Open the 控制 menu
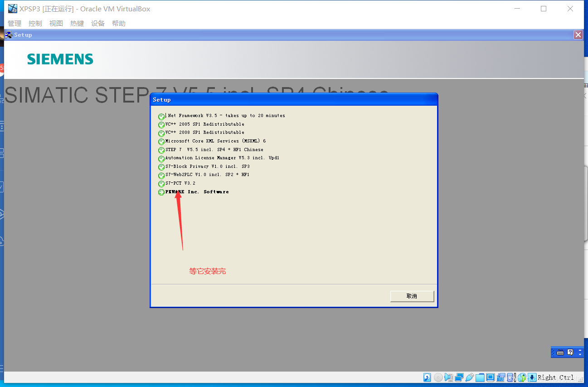Screen dimensions: 588x387 tap(35, 23)
